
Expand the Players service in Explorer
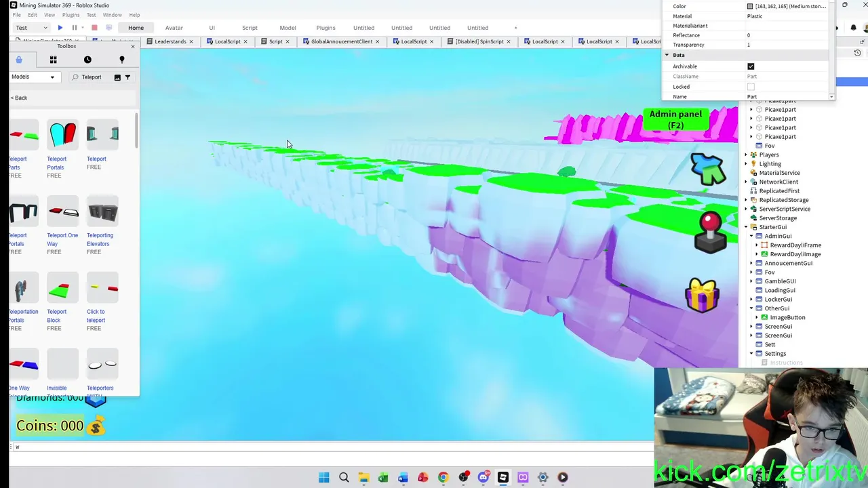pos(746,155)
